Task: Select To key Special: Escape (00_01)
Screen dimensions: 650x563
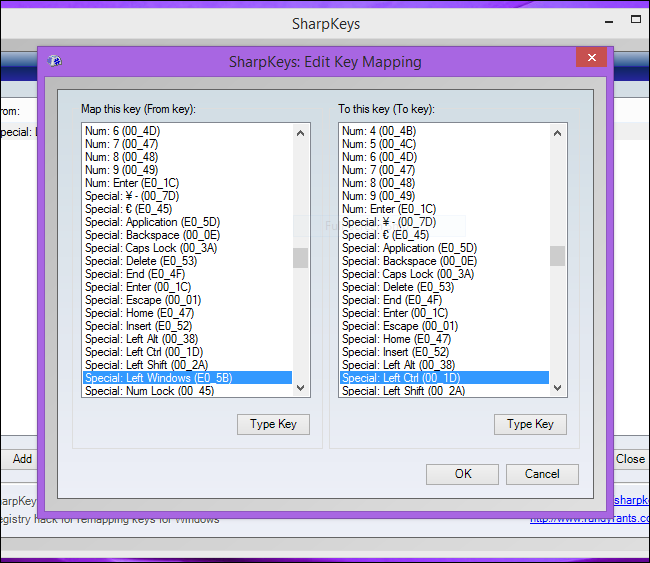Action: pyautogui.click(x=444, y=326)
